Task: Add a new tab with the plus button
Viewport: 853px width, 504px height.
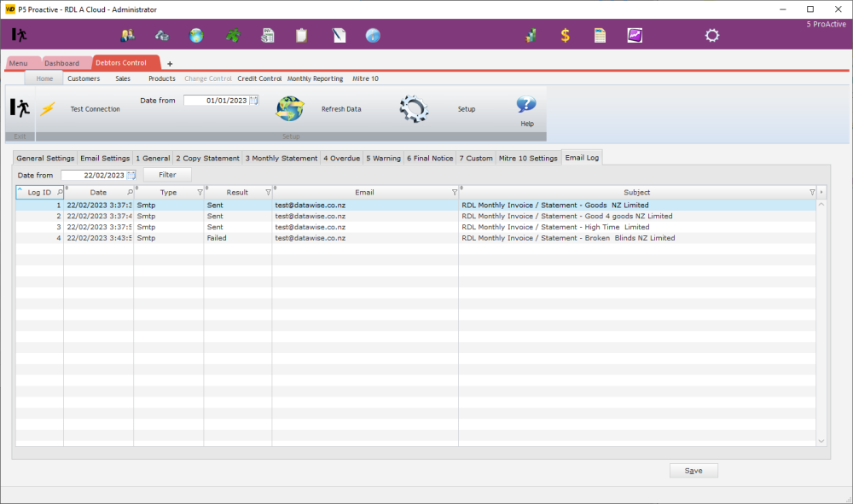Action: coord(170,64)
